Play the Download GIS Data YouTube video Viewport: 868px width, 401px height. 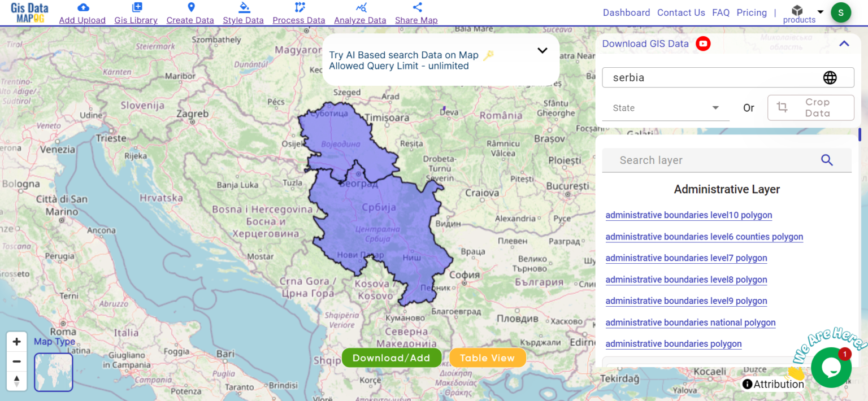tap(703, 43)
